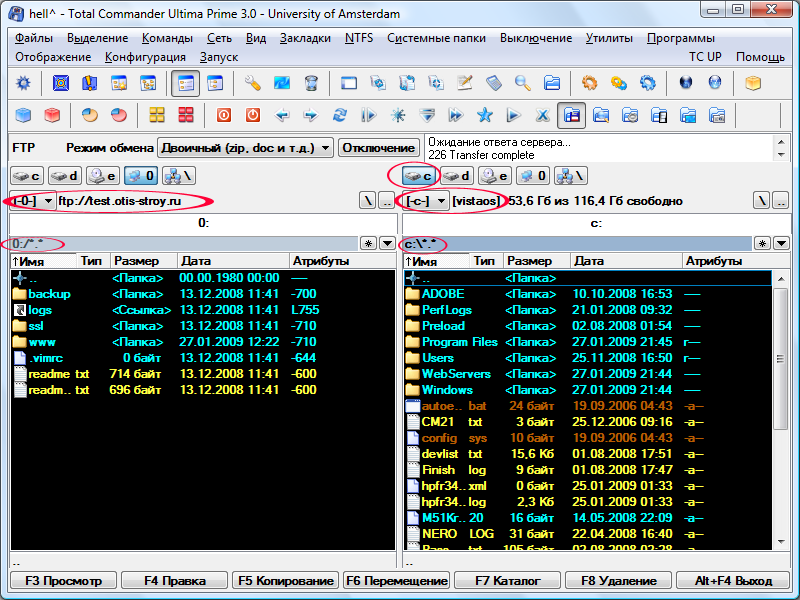This screenshot has width=800, height=600.
Task: Click the red four-squares grid icon
Action: pos(186,115)
